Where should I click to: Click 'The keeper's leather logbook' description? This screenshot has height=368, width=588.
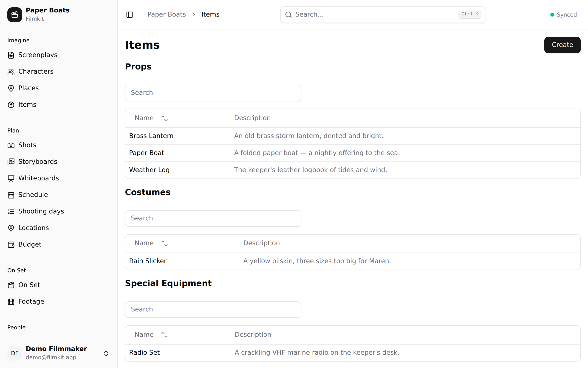[x=311, y=170]
